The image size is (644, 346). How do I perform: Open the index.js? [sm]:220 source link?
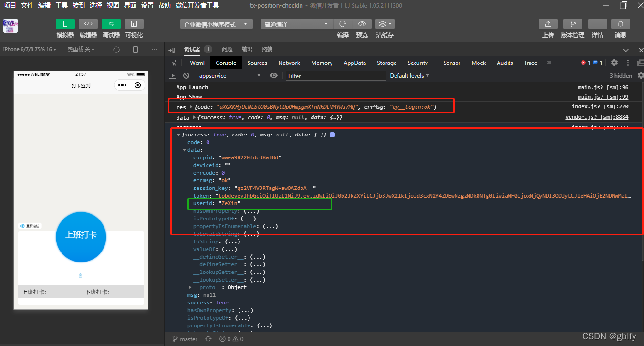[600, 107]
